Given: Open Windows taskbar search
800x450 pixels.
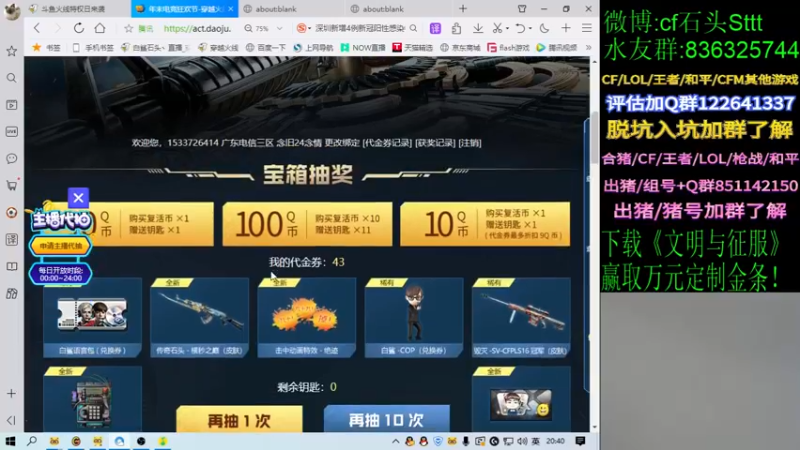Looking at the screenshot, I should (32, 441).
